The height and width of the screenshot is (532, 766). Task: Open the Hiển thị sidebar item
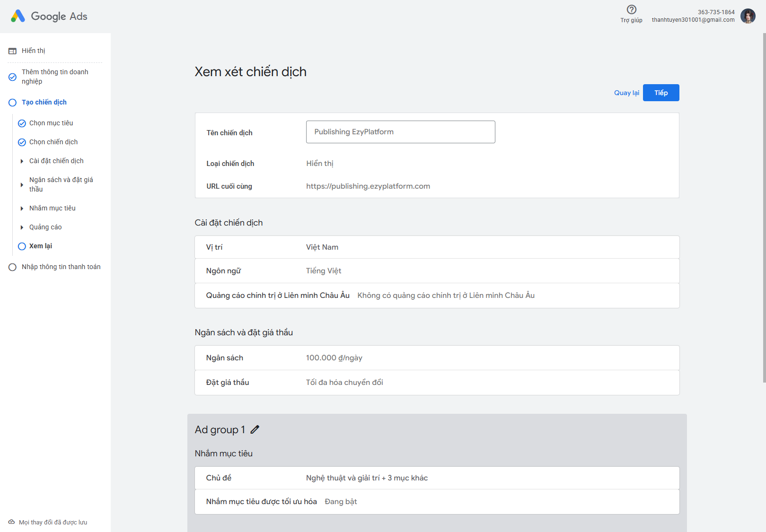[x=33, y=51]
